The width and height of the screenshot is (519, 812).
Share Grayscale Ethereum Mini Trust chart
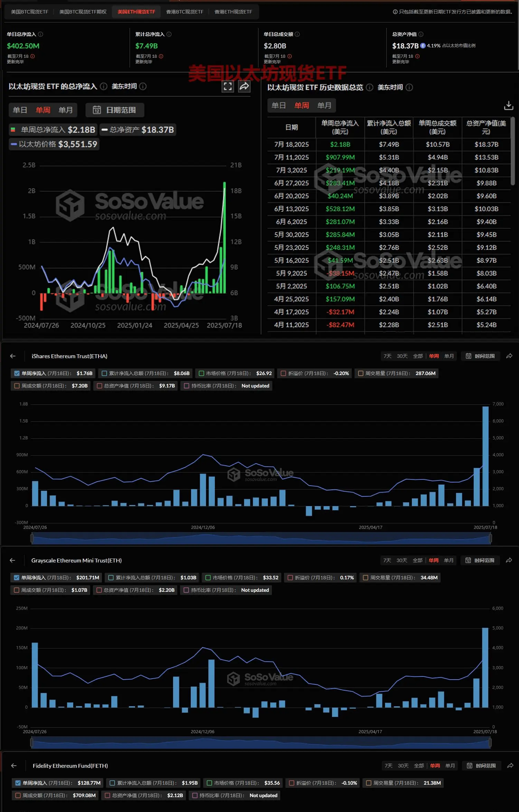(x=509, y=560)
